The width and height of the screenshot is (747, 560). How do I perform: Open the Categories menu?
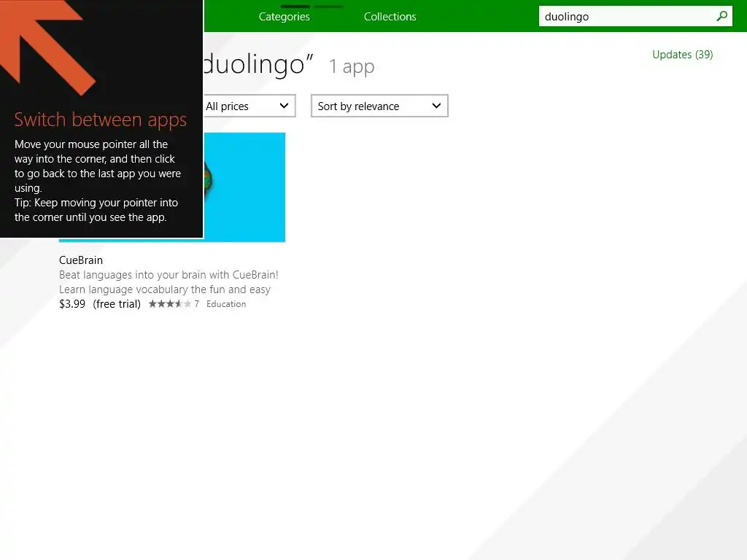(x=284, y=17)
